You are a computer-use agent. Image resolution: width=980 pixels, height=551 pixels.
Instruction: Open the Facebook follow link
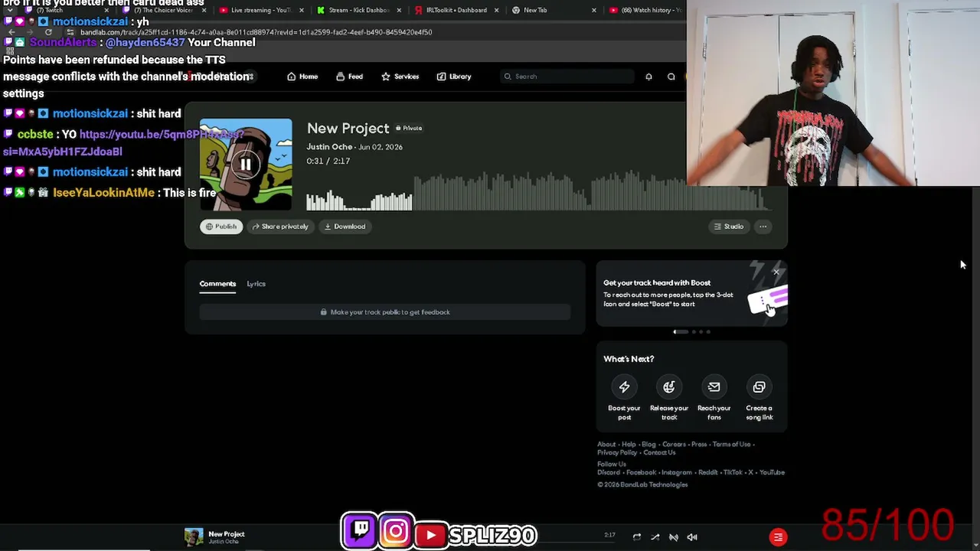[641, 473]
